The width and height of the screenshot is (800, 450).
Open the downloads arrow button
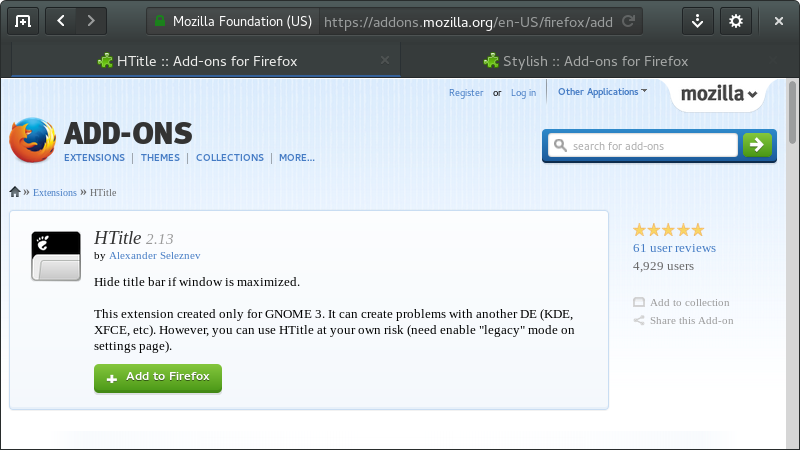697,21
